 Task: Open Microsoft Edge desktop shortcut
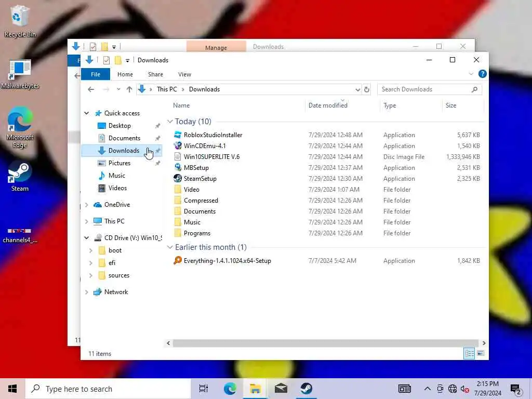20,128
